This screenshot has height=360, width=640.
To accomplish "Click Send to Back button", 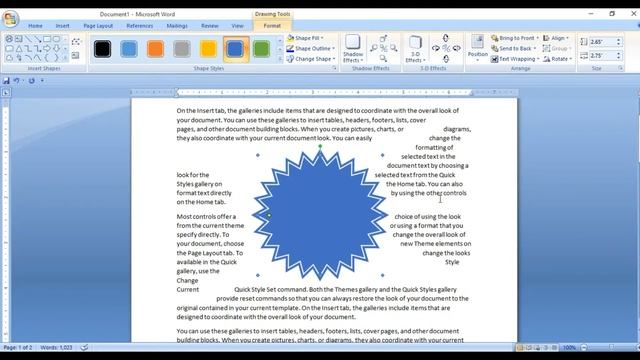I will pos(513,48).
